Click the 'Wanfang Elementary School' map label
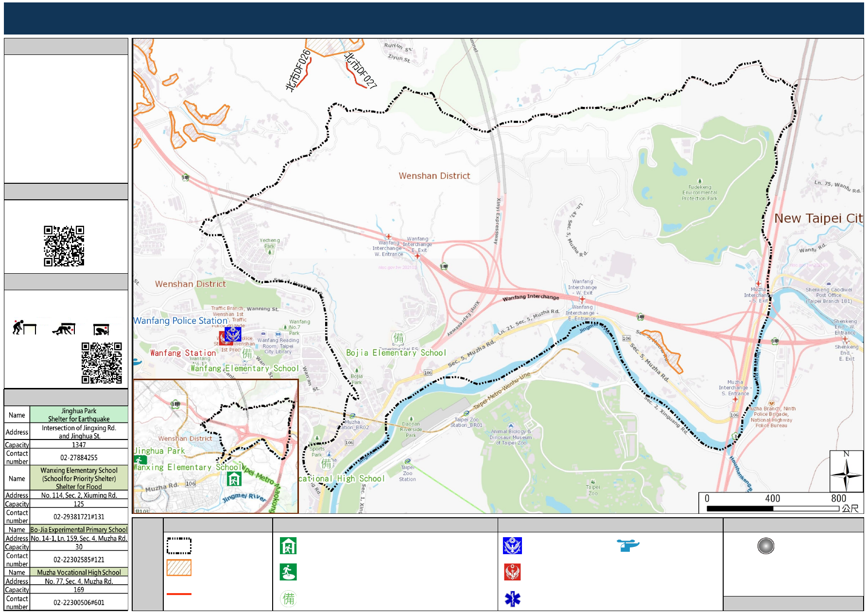868x614 pixels. click(x=244, y=368)
